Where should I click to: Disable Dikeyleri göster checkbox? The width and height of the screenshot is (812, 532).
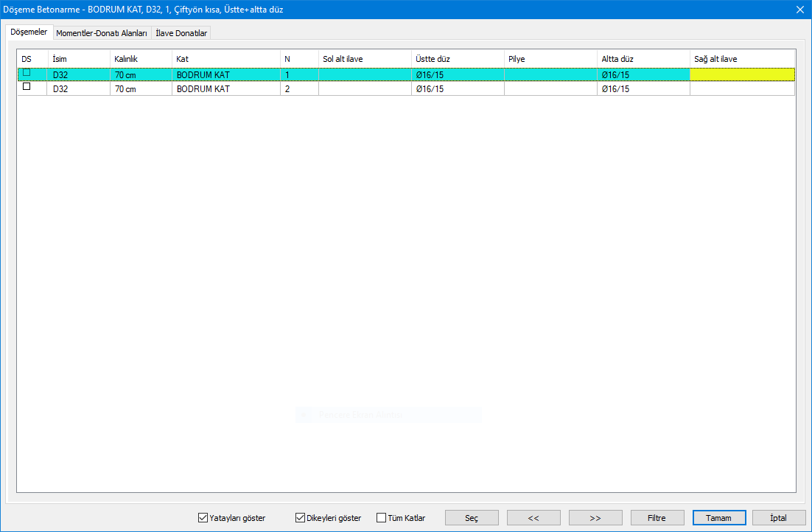(300, 518)
